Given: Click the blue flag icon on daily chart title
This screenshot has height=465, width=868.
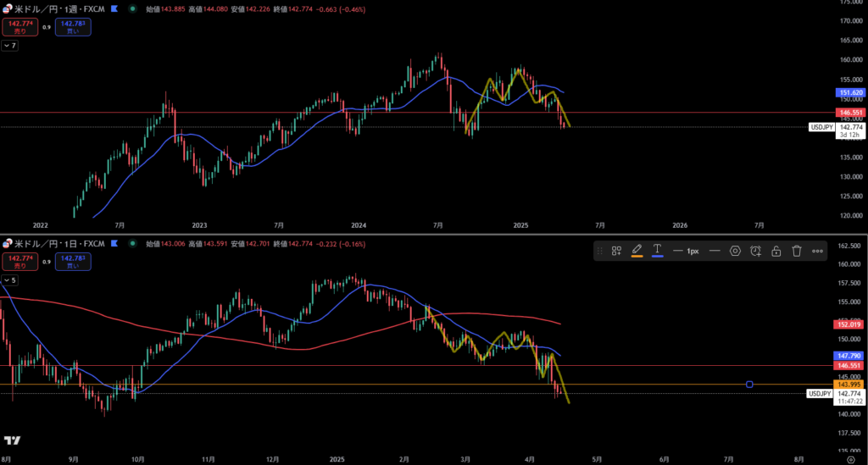Looking at the screenshot, I should 114,243.
